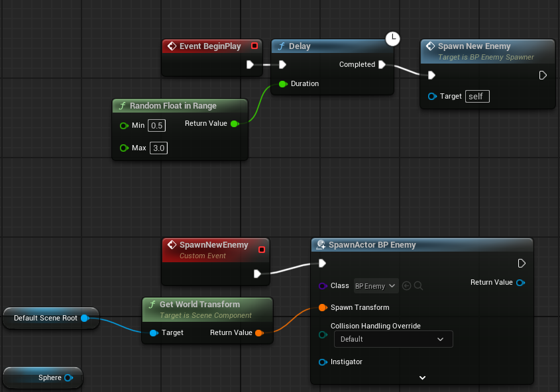560x392 pixels.
Task: Click the red delegate icon on Event BeginPlay
Action: click(254, 46)
